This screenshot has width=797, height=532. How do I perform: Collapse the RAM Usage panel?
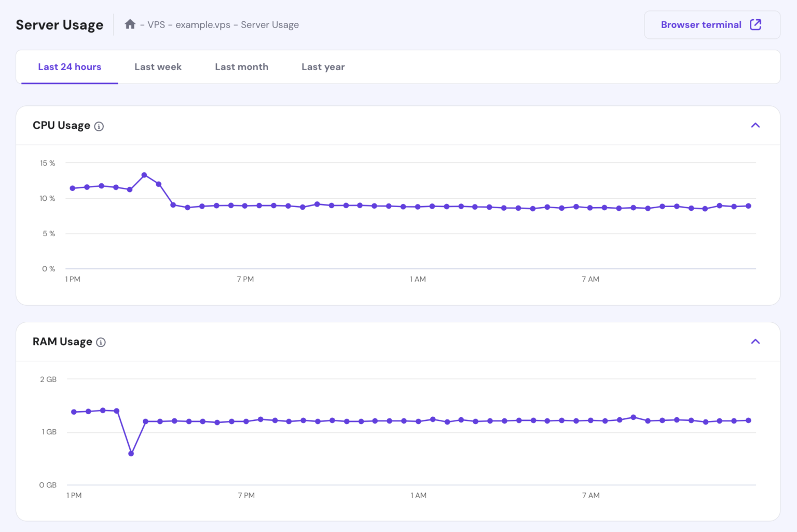pyautogui.click(x=755, y=342)
